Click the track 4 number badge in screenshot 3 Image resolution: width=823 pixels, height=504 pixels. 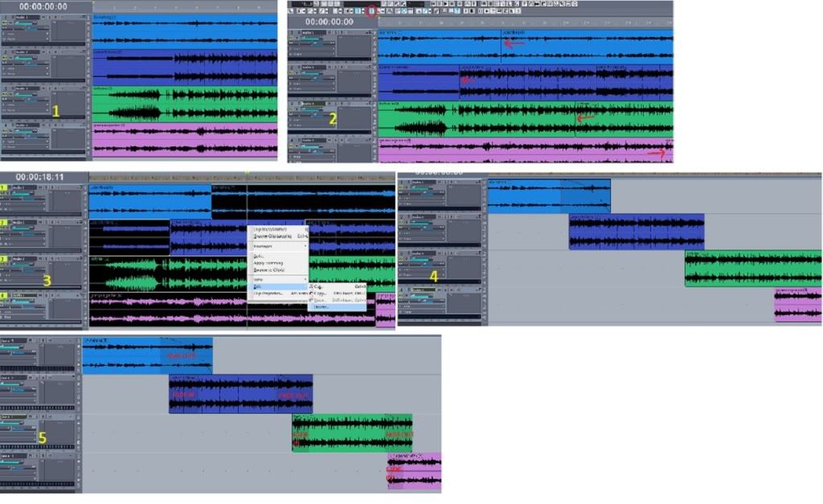[x=4, y=296]
